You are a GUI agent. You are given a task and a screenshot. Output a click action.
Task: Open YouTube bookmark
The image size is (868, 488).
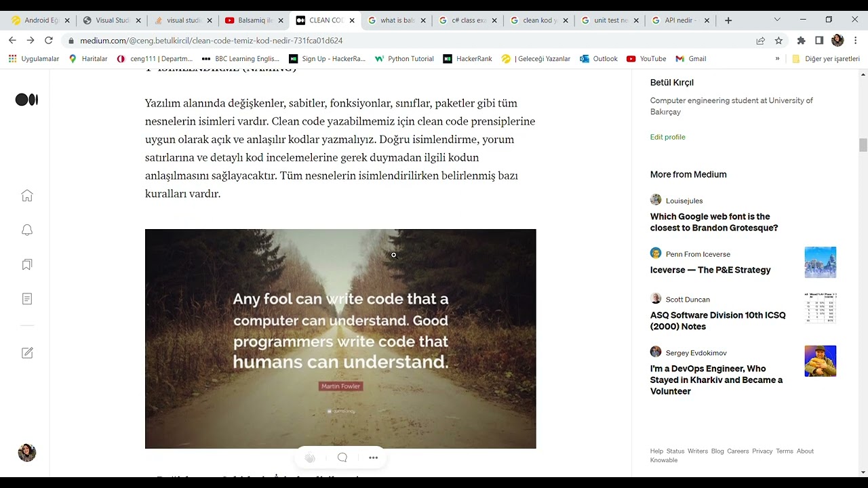coord(646,59)
